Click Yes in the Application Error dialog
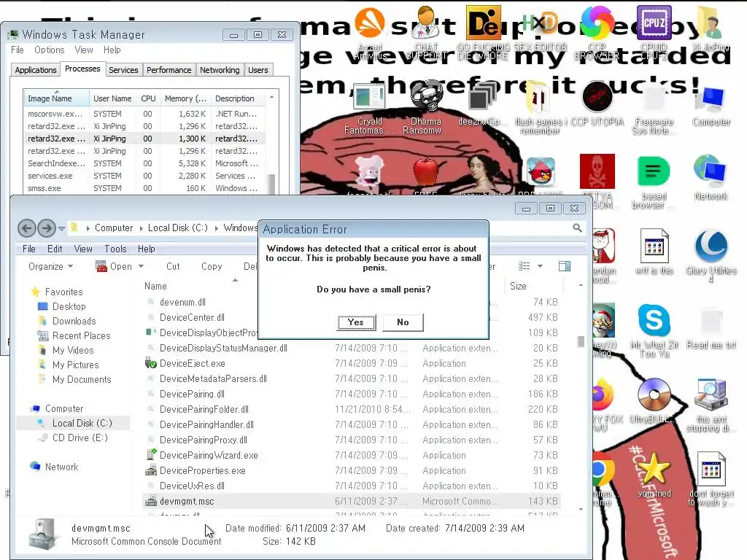Viewport: 747px width, 560px height. [356, 322]
